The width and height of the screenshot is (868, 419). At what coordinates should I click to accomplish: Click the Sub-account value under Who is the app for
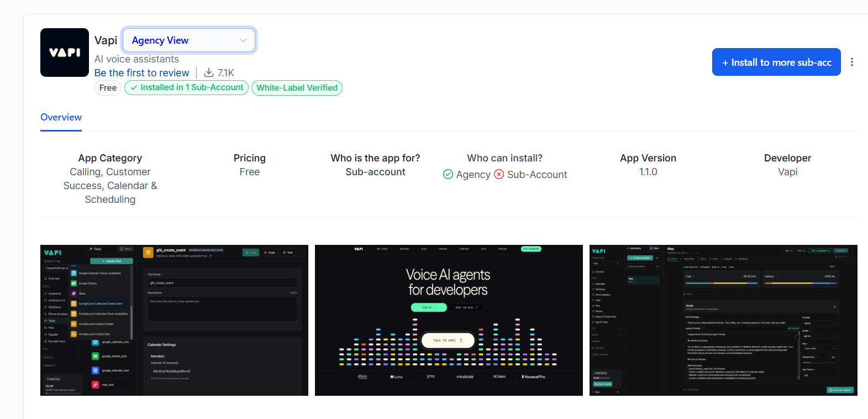[x=376, y=172]
